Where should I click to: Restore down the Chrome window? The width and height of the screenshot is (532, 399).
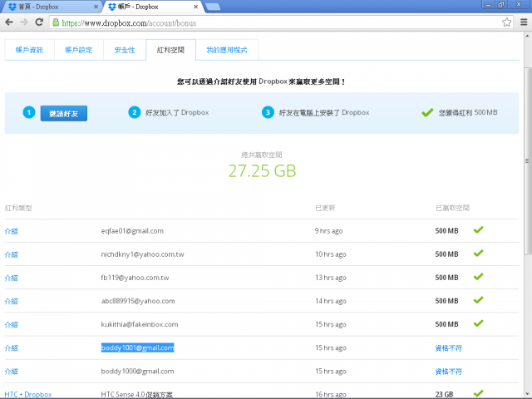click(x=501, y=5)
